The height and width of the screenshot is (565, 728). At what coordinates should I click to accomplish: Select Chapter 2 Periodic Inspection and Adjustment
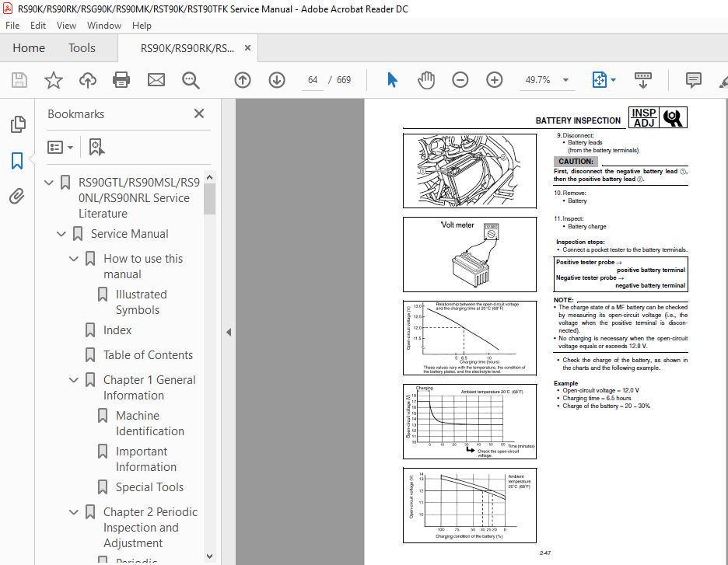pos(150,528)
